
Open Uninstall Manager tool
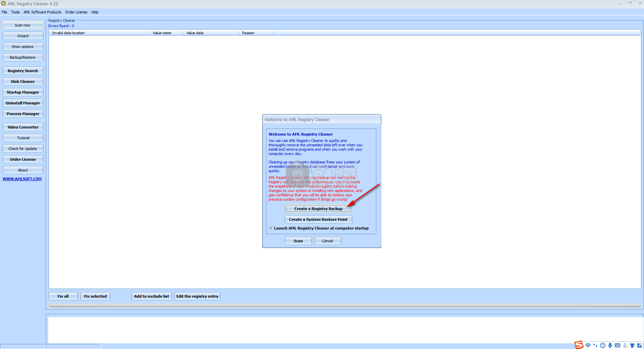[x=23, y=103]
